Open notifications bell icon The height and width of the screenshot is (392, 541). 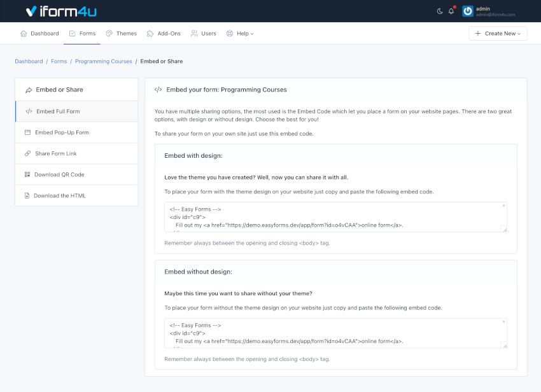451,11
